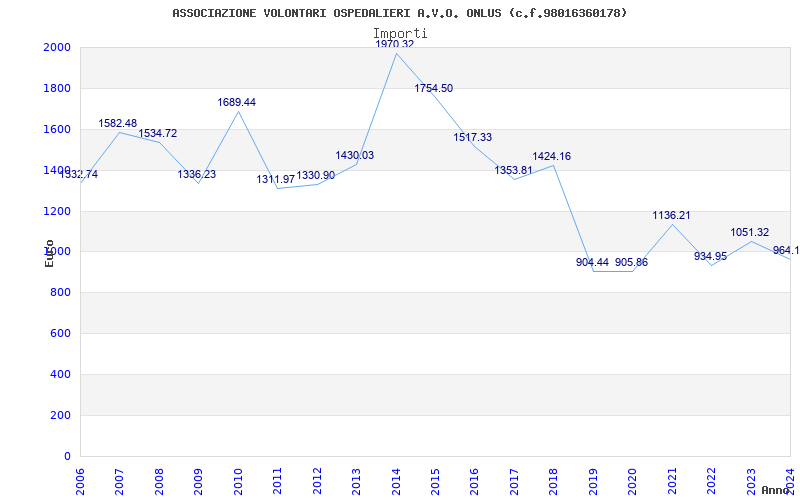Click the 2020 year label on x-axis
This screenshot has width=800, height=500.
point(633,482)
